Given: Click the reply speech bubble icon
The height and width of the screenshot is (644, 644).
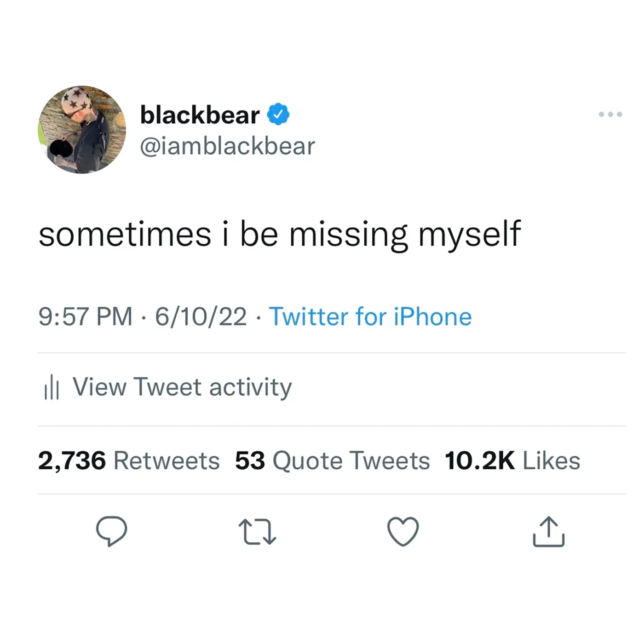Looking at the screenshot, I should [112, 532].
